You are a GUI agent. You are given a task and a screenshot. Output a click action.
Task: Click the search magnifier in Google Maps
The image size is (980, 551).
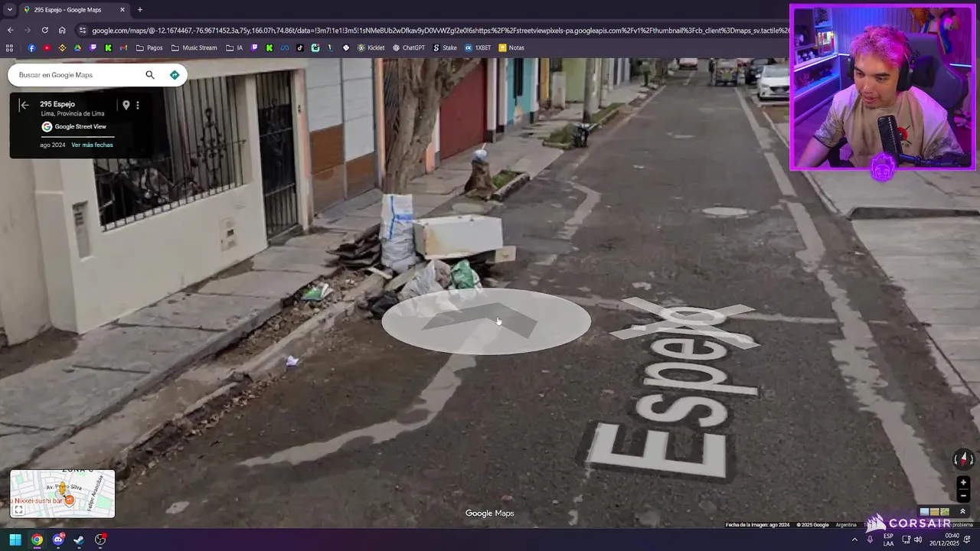click(150, 75)
